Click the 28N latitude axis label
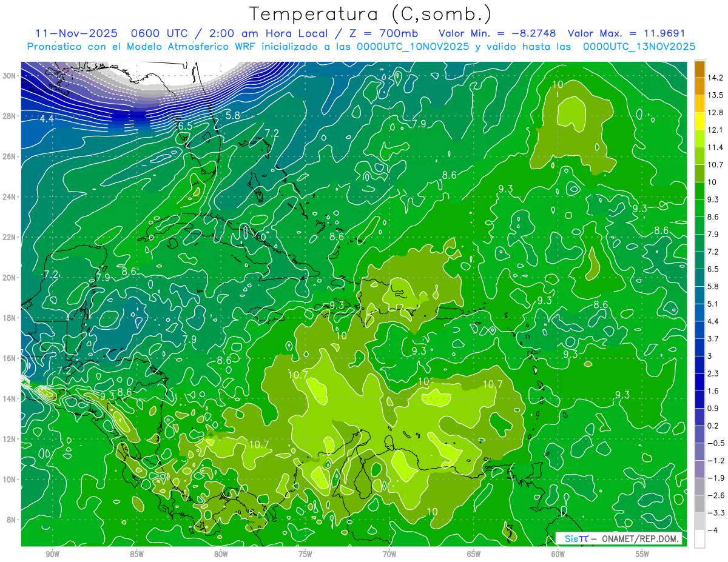The height and width of the screenshot is (562, 728). 10,116
